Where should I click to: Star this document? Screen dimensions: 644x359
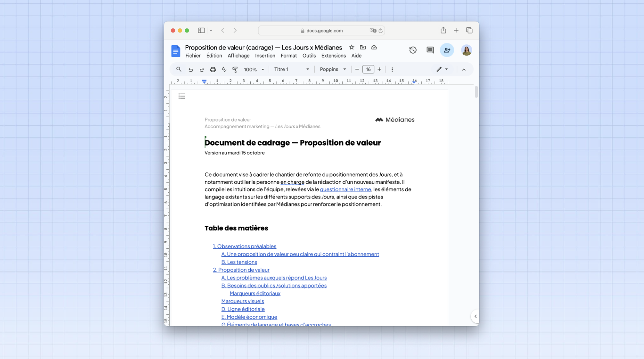pos(351,47)
